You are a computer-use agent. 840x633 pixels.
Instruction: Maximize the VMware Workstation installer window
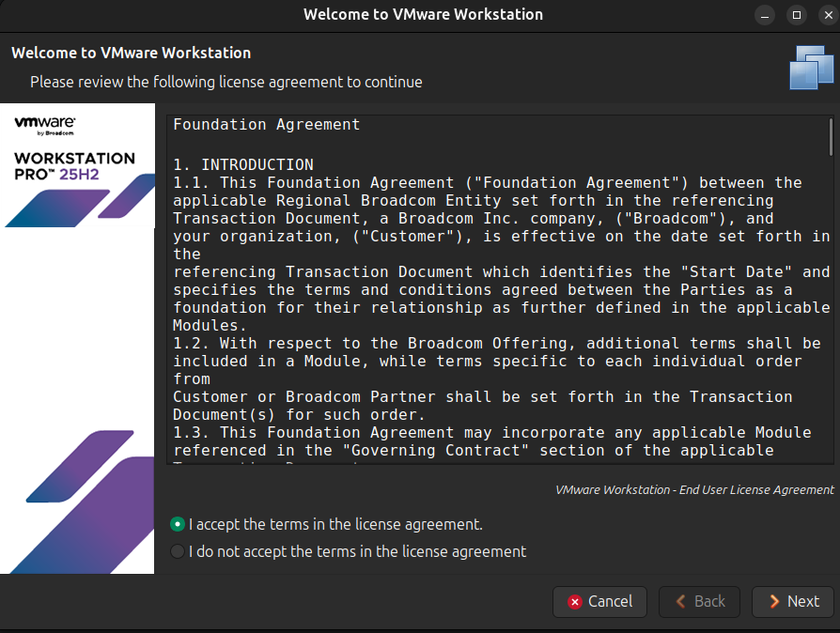797,15
